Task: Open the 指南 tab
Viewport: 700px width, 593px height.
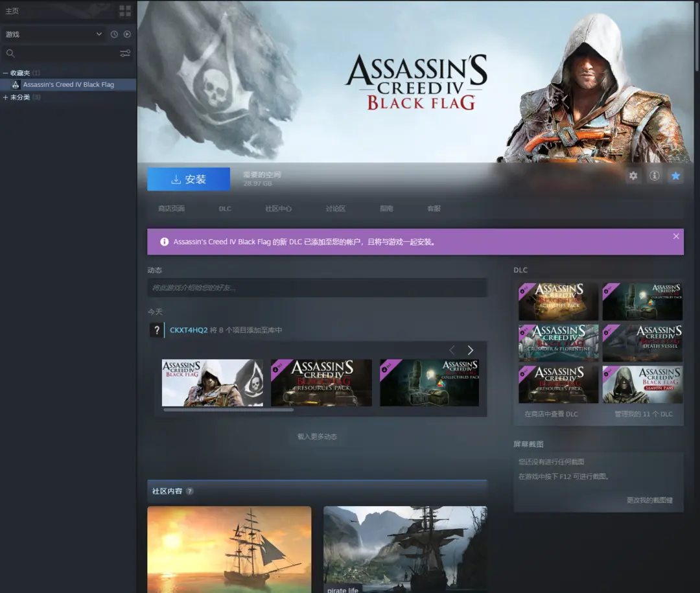Action: coord(386,209)
